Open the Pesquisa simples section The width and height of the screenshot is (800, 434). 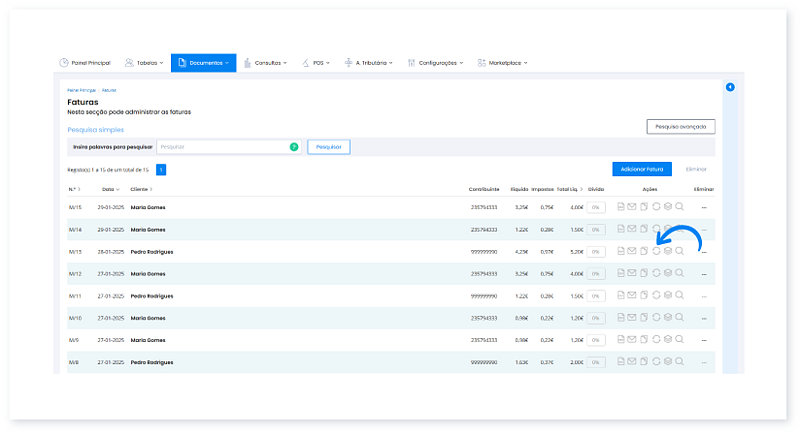95,130
